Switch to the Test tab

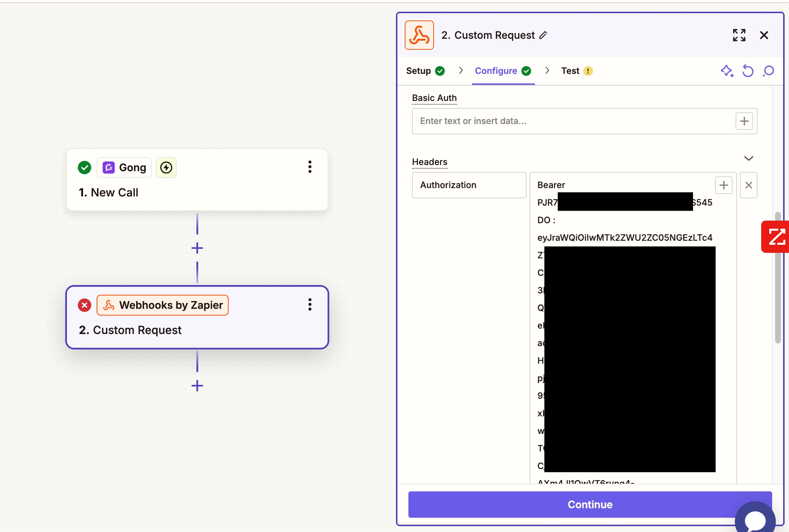577,71
